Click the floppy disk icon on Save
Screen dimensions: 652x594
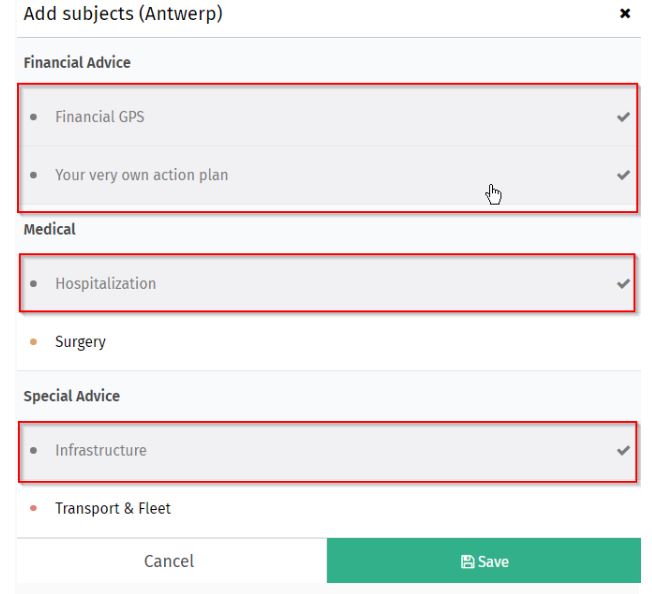[x=467, y=562]
